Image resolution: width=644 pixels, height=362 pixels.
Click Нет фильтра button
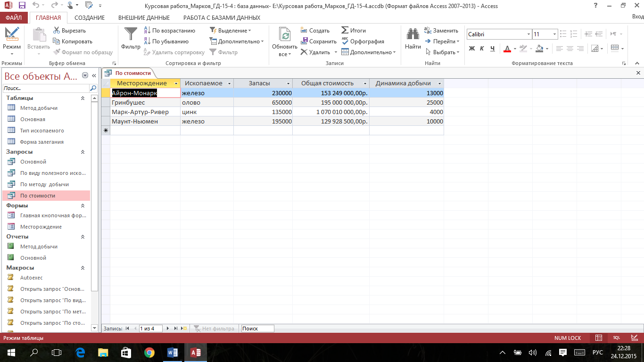[214, 329]
